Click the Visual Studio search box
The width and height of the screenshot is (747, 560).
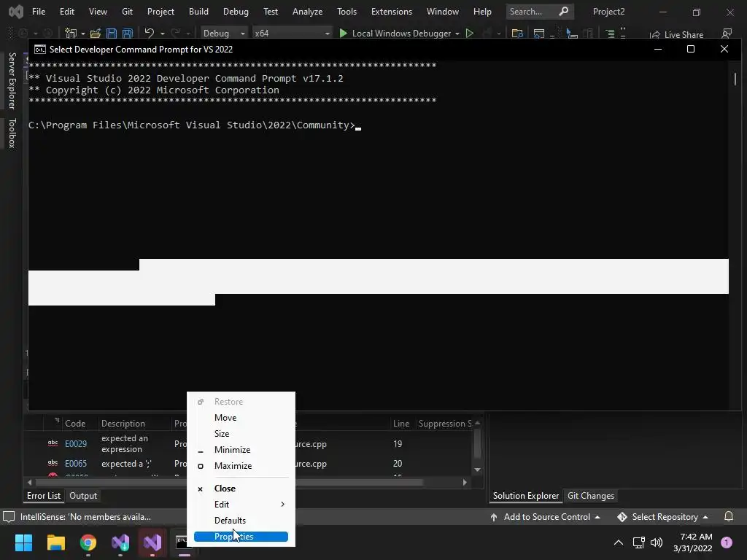[540, 12]
